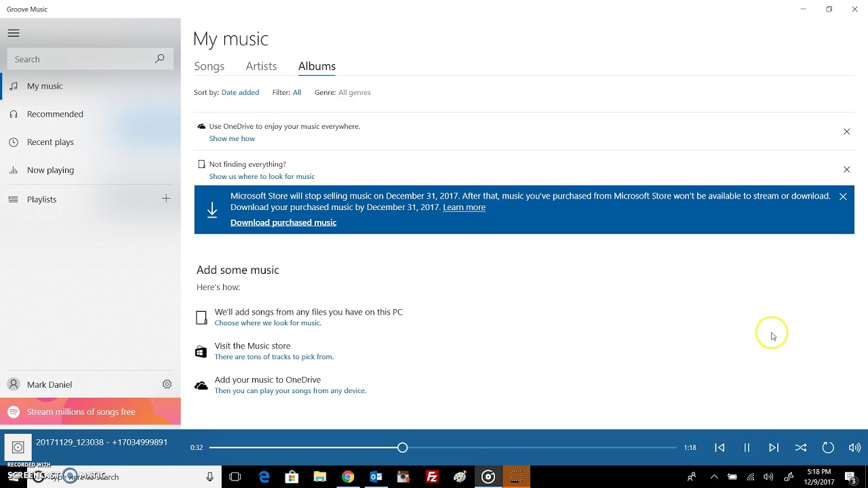Dismiss the Not finding everything notice
This screenshot has width=868, height=488.
click(846, 169)
